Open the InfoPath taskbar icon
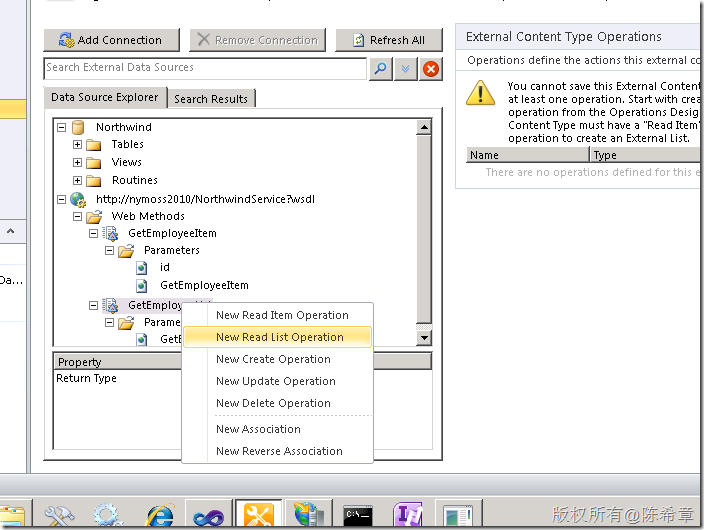The image size is (704, 530). [408, 513]
